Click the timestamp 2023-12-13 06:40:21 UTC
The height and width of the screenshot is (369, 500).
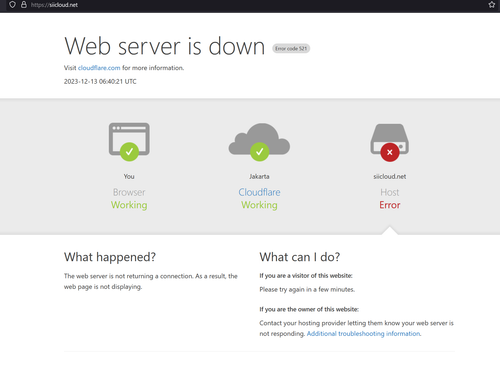click(100, 82)
